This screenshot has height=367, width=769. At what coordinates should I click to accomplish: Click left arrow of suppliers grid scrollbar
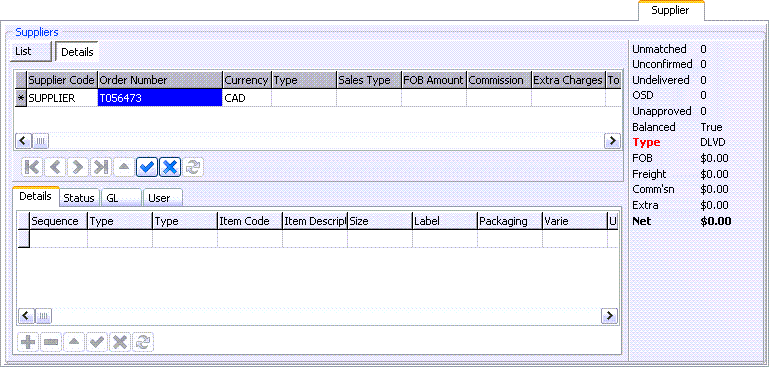tap(24, 141)
